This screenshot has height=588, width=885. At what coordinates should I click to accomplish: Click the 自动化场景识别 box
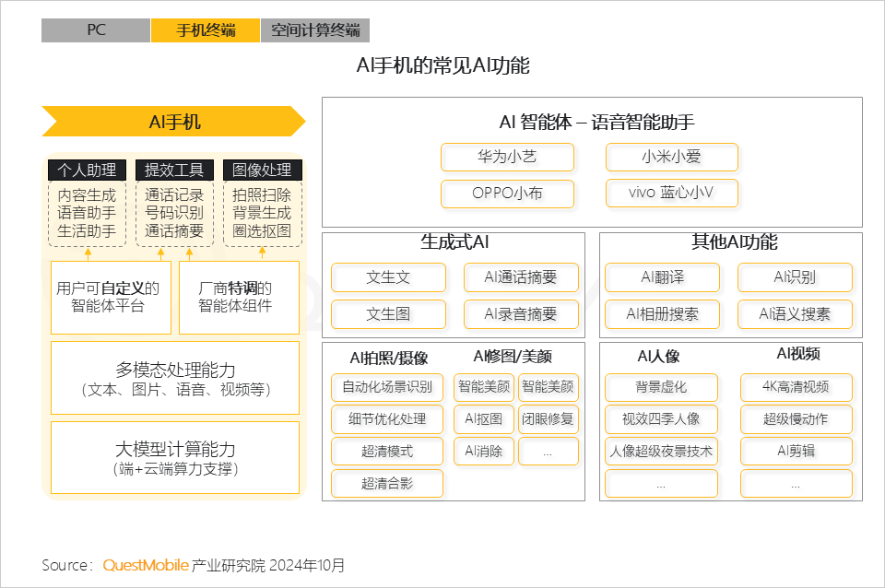[387, 387]
